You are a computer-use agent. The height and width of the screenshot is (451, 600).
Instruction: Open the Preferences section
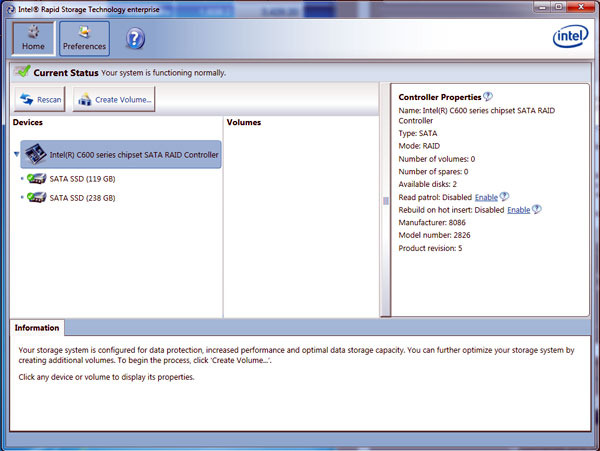85,39
